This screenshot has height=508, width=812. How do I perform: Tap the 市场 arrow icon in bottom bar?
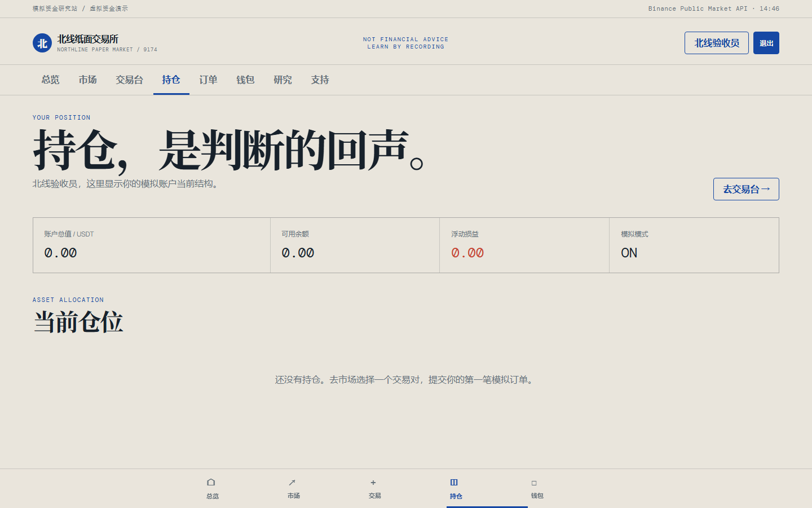click(x=292, y=483)
